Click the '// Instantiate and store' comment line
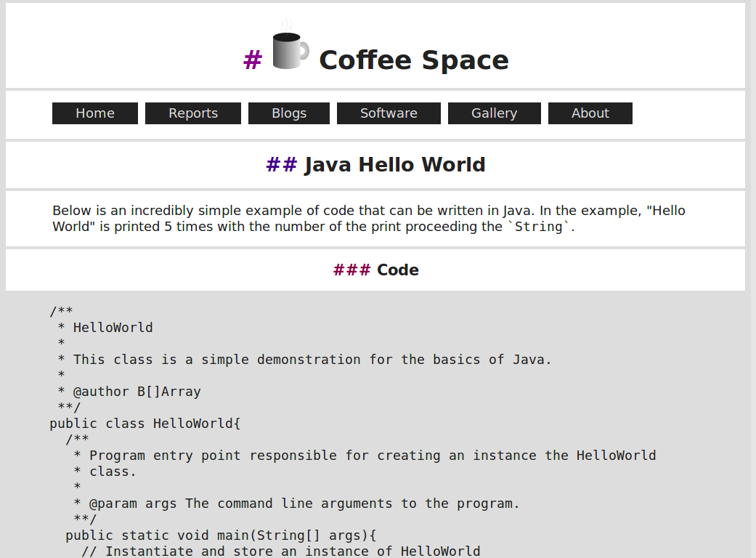This screenshot has width=756, height=558. 281,551
